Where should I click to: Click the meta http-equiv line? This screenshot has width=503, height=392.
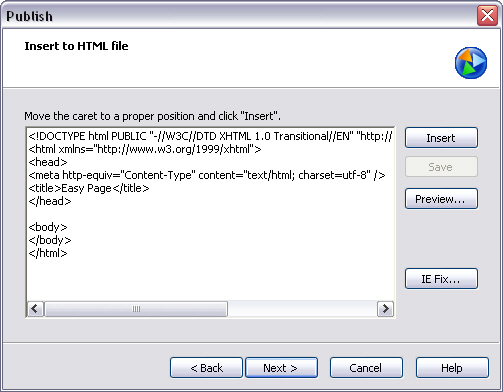click(x=207, y=175)
